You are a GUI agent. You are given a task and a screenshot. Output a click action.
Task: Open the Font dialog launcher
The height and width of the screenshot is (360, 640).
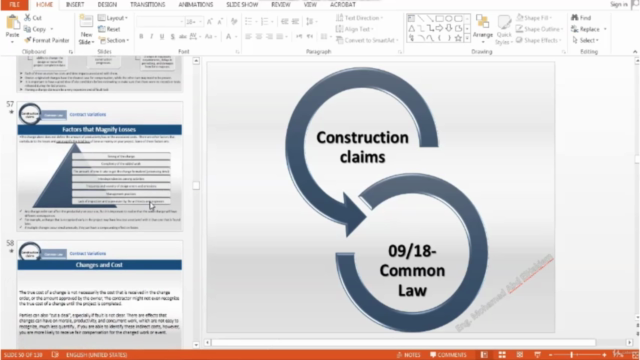pyautogui.click(x=238, y=52)
